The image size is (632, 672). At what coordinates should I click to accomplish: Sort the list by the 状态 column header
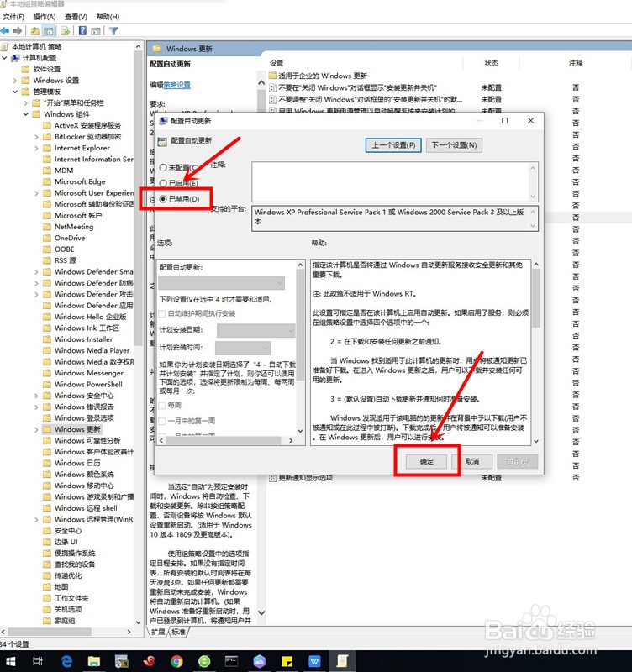click(492, 63)
